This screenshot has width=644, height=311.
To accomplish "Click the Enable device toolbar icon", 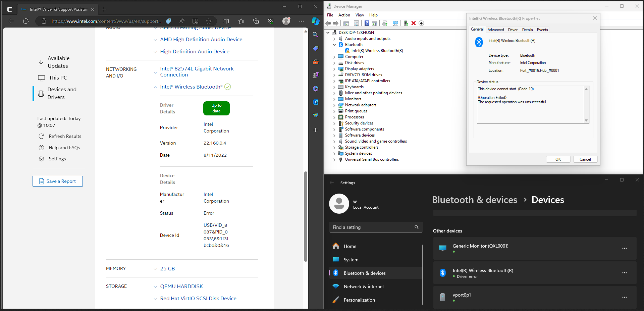I will 406,23.
